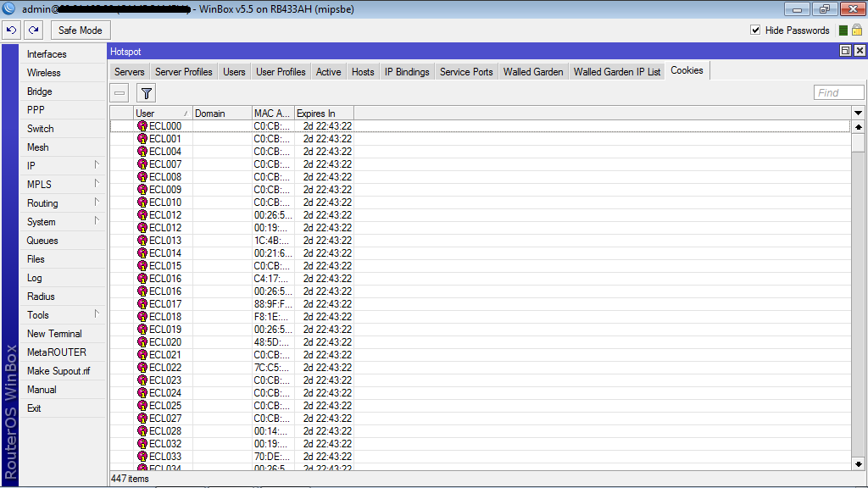
Task: Select the ECL017 row
Action: (x=480, y=304)
